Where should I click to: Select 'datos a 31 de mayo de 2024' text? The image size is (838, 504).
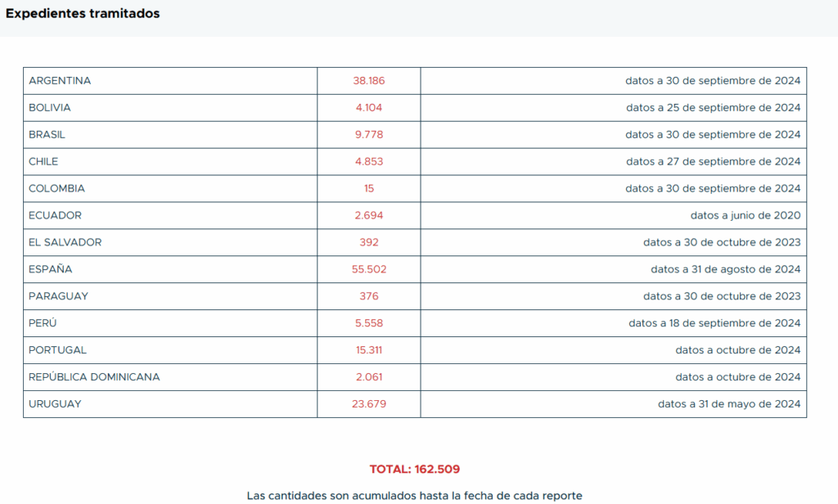(x=729, y=404)
